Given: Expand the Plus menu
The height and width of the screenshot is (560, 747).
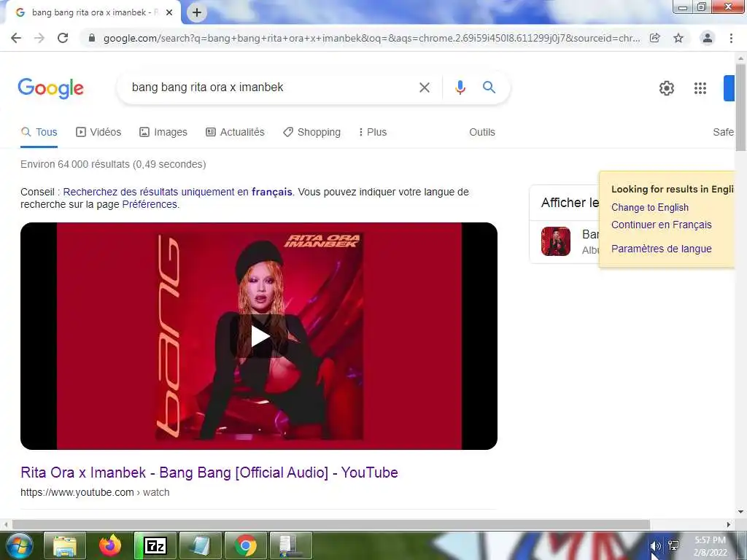Looking at the screenshot, I should tap(373, 133).
